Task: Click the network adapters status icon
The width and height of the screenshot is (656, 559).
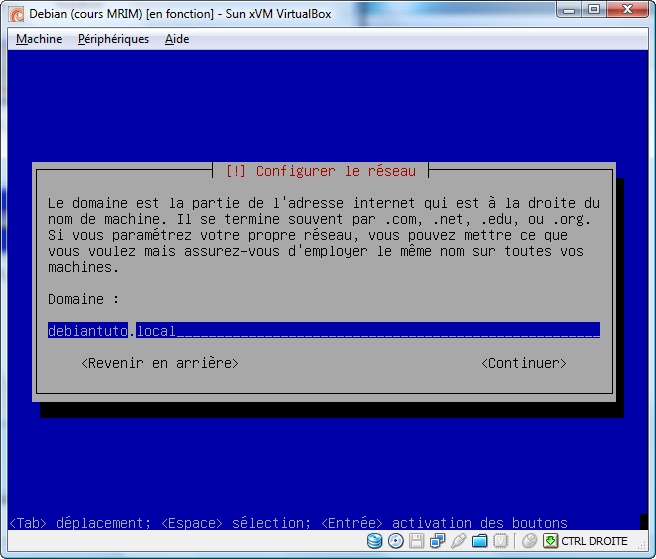Action: pyautogui.click(x=438, y=541)
